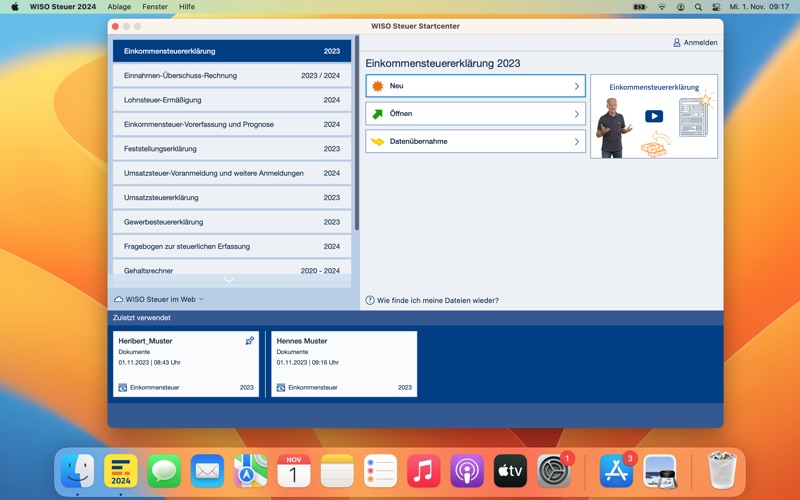The height and width of the screenshot is (500, 800).
Task: Open Podcasts from the dock
Action: [x=467, y=470]
